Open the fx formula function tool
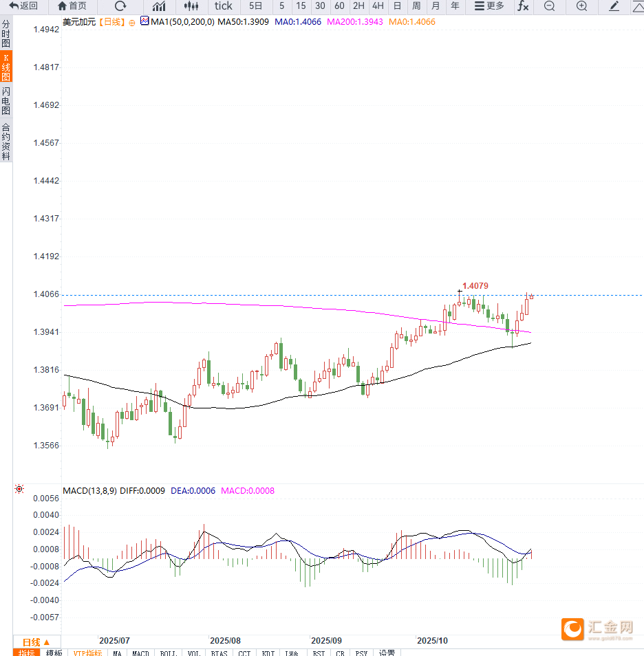The width and height of the screenshot is (644, 656). (523, 6)
